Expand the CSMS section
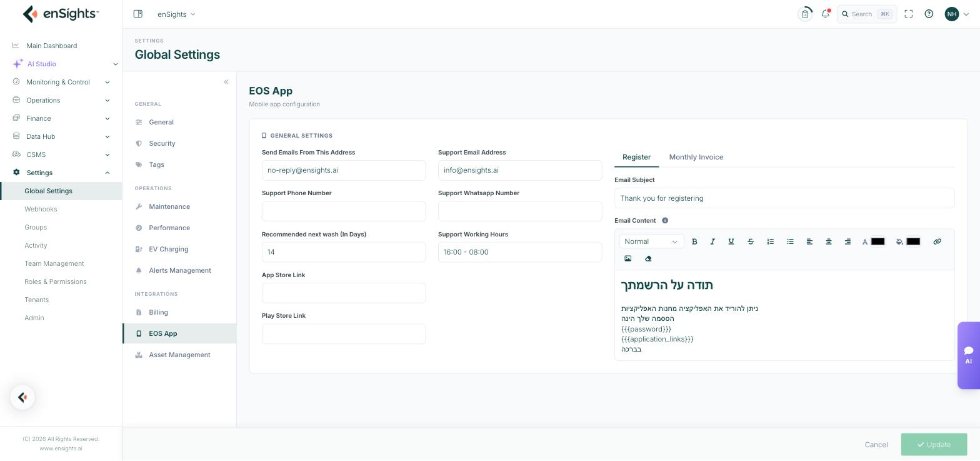The width and height of the screenshot is (980, 461). 61,155
